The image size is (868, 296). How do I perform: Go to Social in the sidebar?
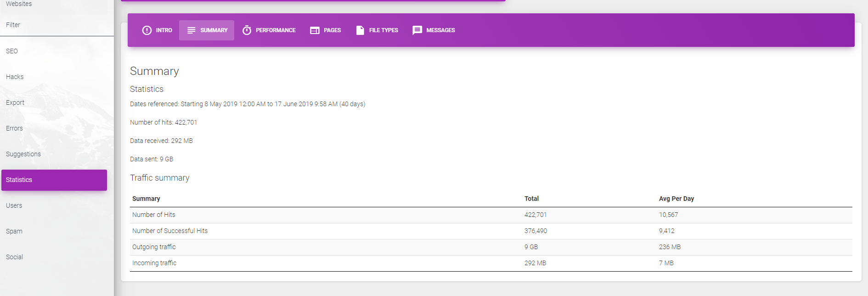click(x=14, y=257)
